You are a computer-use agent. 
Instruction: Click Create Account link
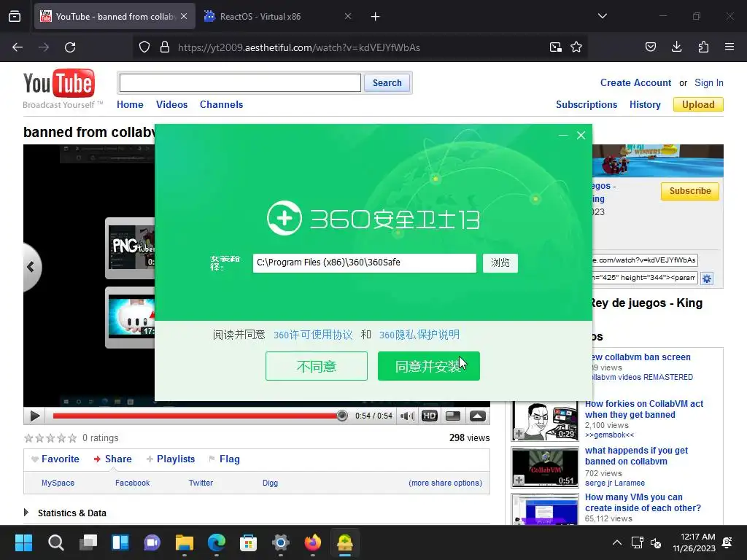[x=635, y=83]
